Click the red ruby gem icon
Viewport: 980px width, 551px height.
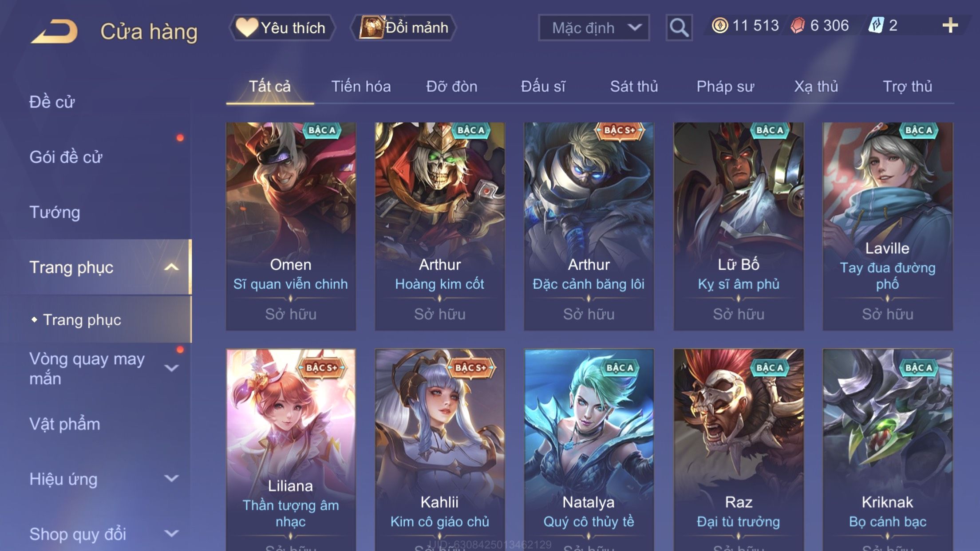click(x=798, y=25)
